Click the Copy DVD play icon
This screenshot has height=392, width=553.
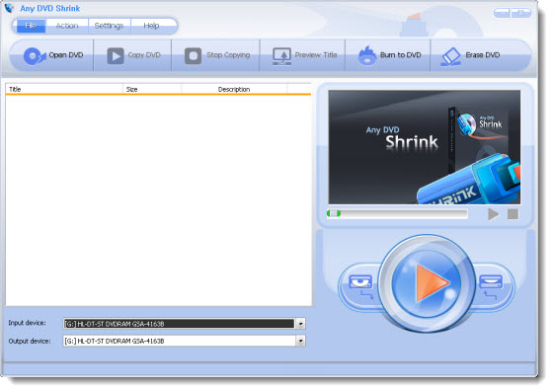coord(116,55)
